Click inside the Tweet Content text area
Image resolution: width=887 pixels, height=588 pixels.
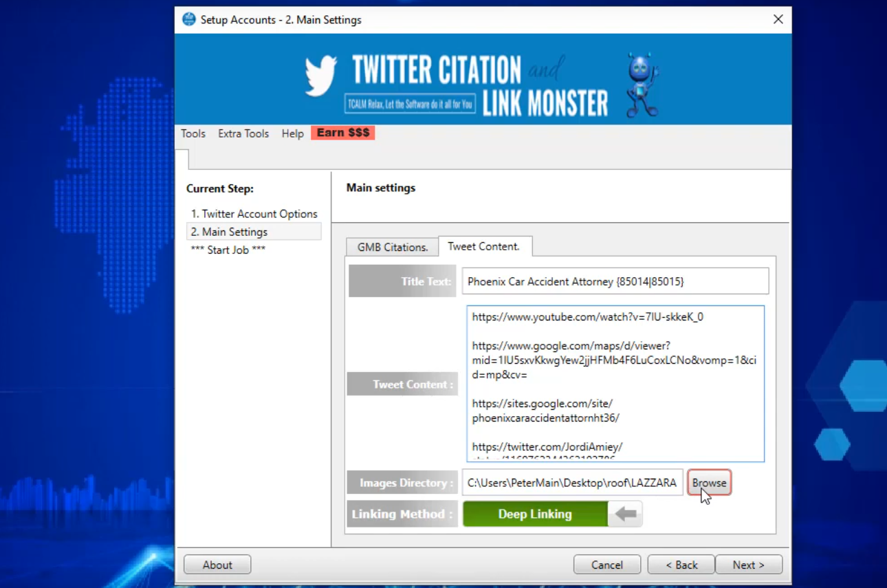tap(615, 384)
